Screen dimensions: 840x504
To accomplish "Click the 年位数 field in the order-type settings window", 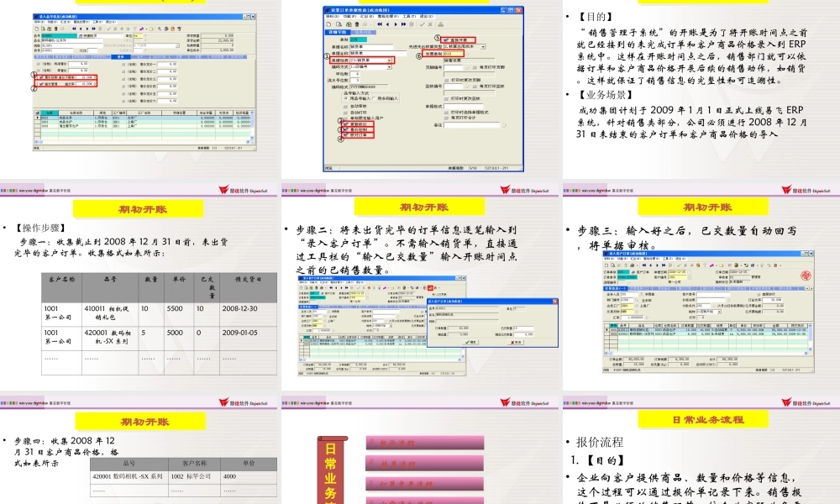I will [354, 73].
